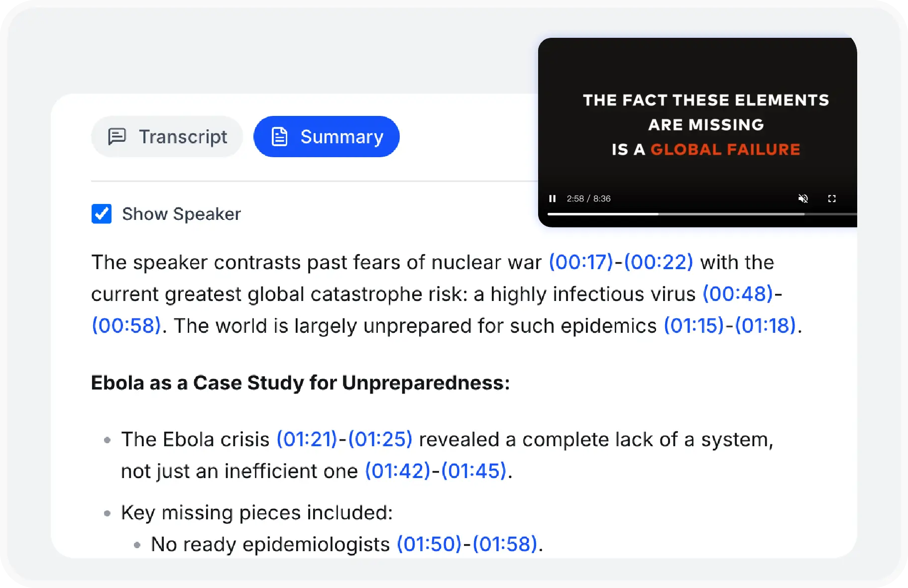Jump to timestamp (00:22) ending the nuclear mention
The width and height of the screenshot is (908, 588).
[656, 263]
